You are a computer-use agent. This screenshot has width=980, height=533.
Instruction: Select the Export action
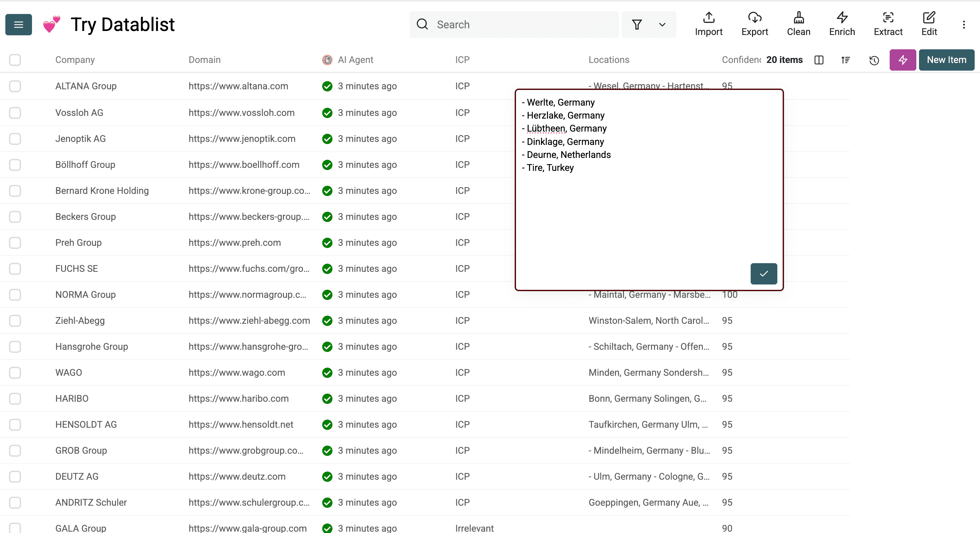[x=755, y=24]
